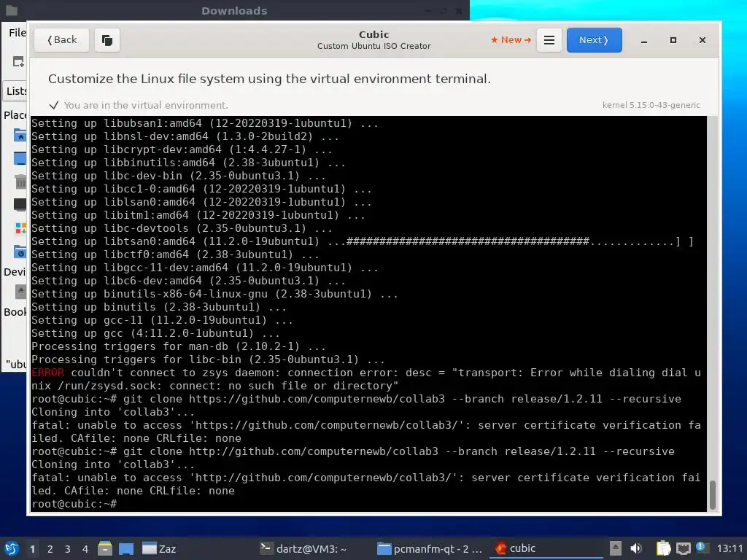747x560 pixels.
Task: Click new tab icon in Downloads window
Action: coord(18,61)
